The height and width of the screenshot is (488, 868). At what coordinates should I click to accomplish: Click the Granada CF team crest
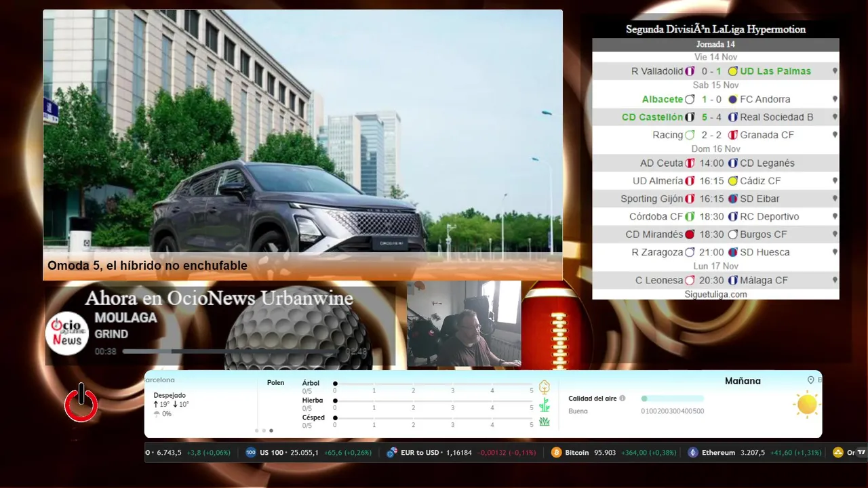[x=732, y=135]
